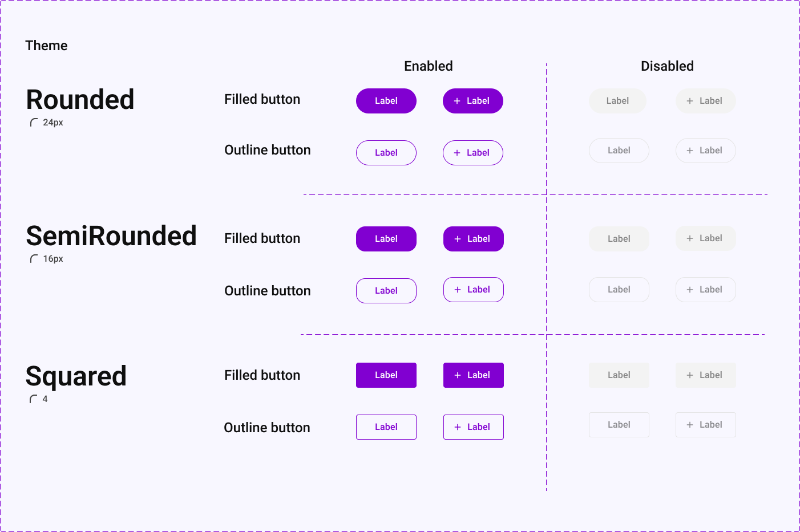Click the plus icon in the SemiRounded filled enabled button
Viewport: 800px width, 532px height.
(458, 239)
